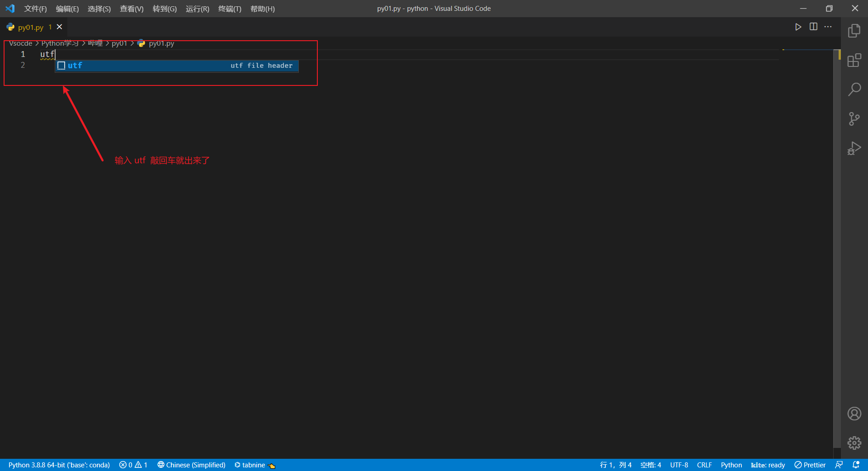Image resolution: width=868 pixels, height=471 pixels.
Task: Click the py01.py file breadcrumb
Action: [156, 43]
